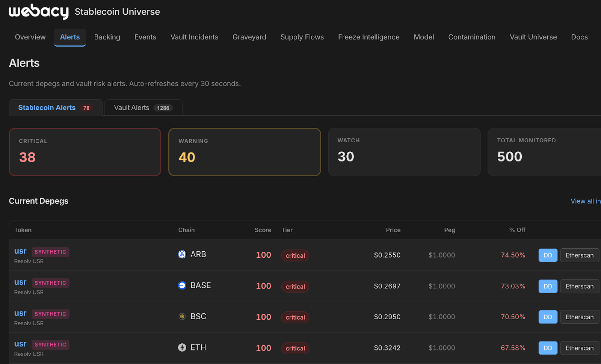Click the $0.2697 price value
Viewport: 601px width, 364px height.
click(387, 286)
